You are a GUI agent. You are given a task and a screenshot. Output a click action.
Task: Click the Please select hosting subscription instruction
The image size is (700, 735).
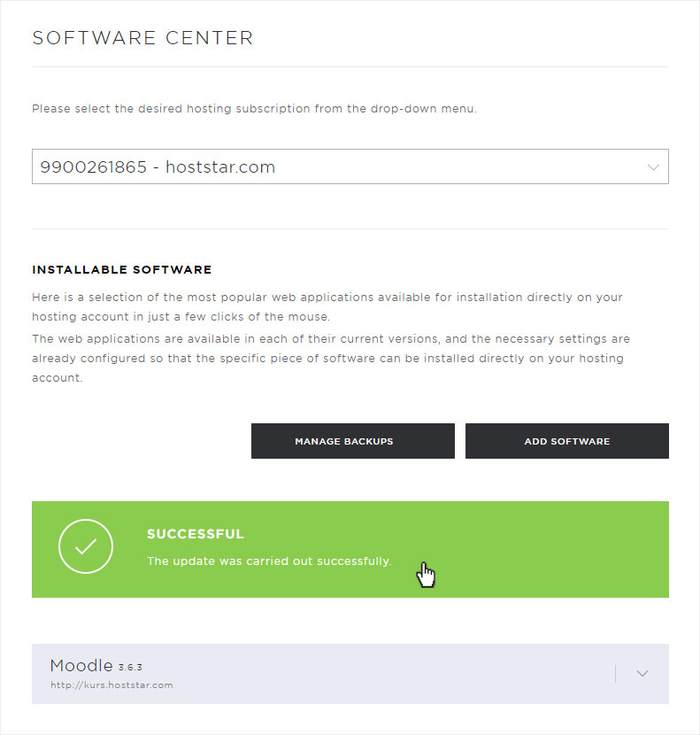(254, 109)
